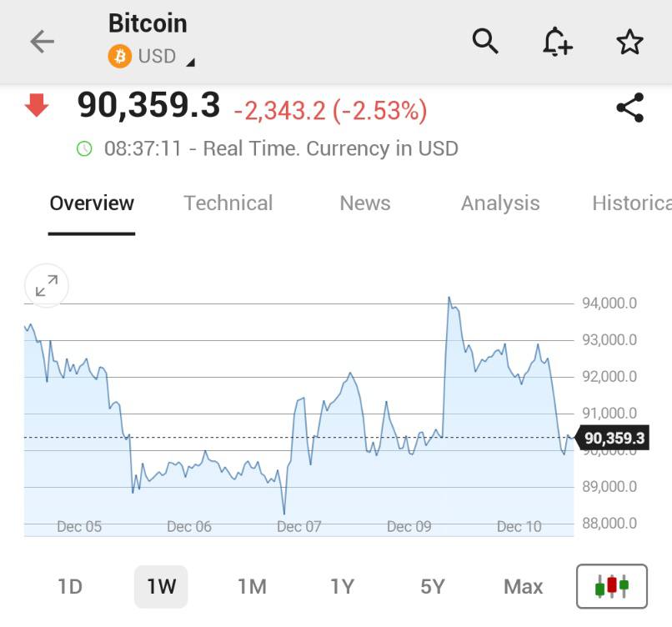Open the Historical data tab
672x627 pixels.
631,203
